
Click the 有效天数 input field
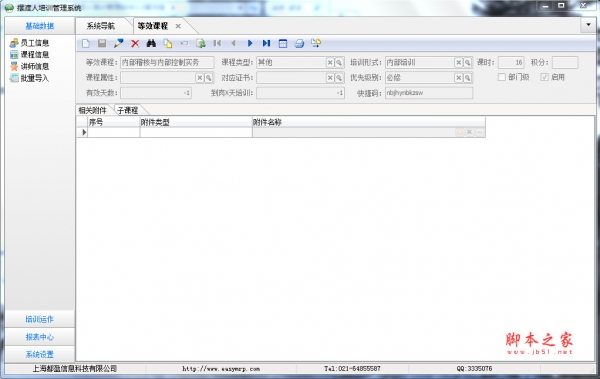tap(156, 93)
